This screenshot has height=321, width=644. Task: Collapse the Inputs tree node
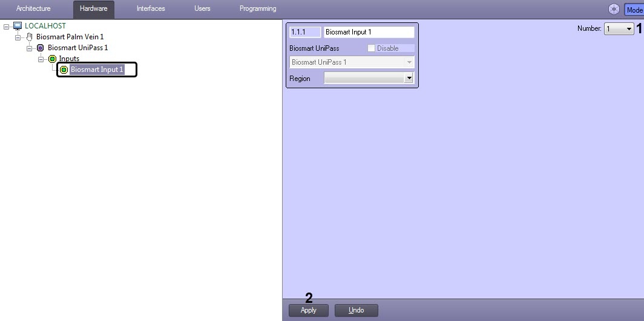pos(41,59)
